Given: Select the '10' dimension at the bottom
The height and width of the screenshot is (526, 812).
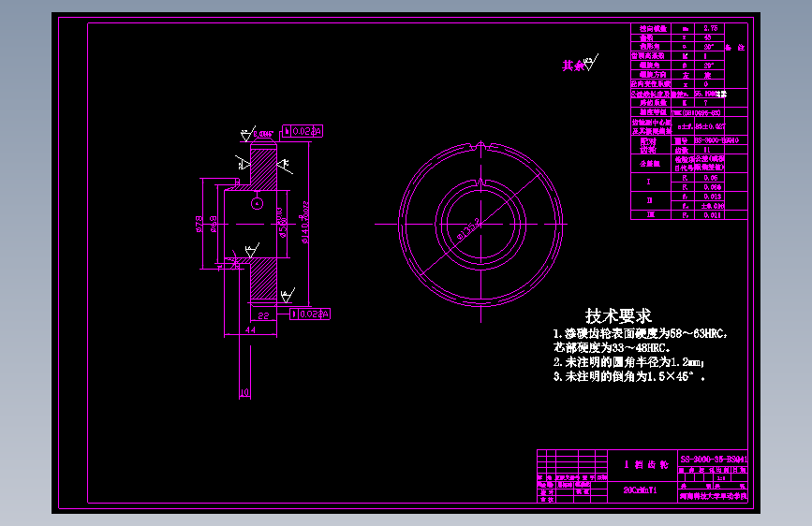Looking at the screenshot, I should 245,392.
